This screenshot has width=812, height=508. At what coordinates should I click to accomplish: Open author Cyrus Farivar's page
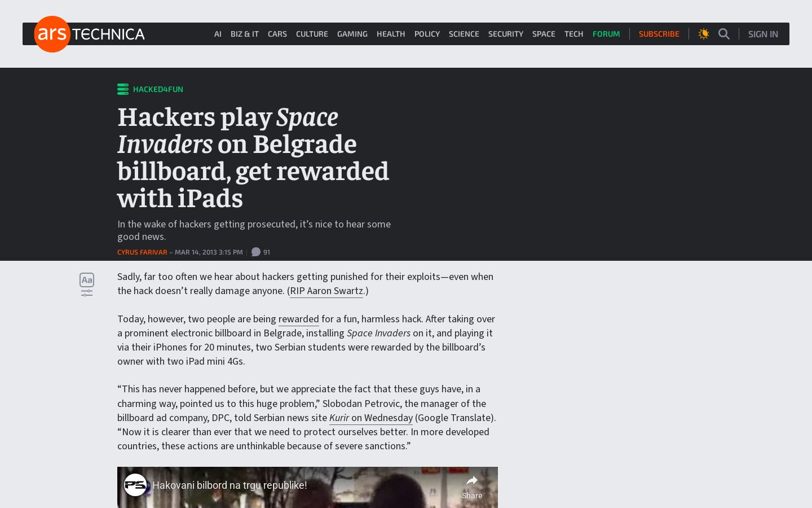coord(142,252)
